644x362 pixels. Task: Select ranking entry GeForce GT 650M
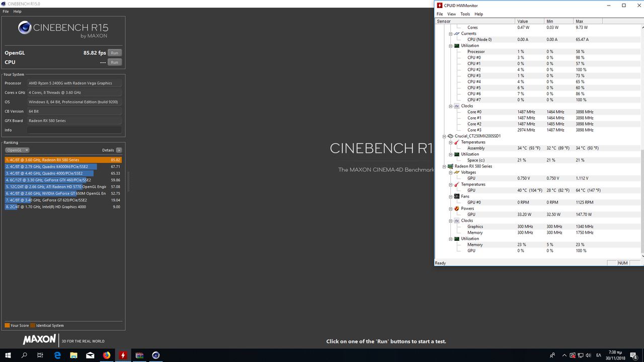63,194
